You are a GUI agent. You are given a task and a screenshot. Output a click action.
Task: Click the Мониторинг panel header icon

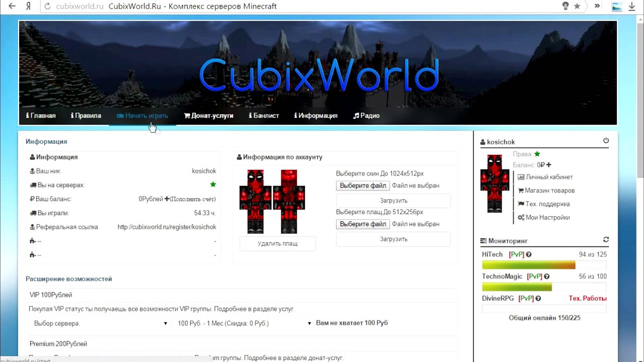click(484, 241)
